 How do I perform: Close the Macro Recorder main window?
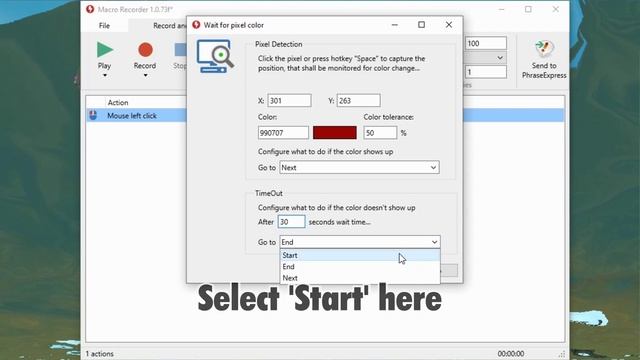pyautogui.click(x=556, y=9)
